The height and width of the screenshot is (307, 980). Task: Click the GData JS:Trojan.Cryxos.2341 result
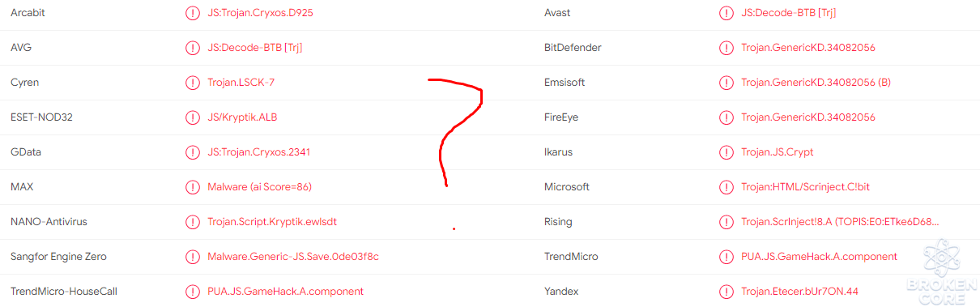[259, 152]
